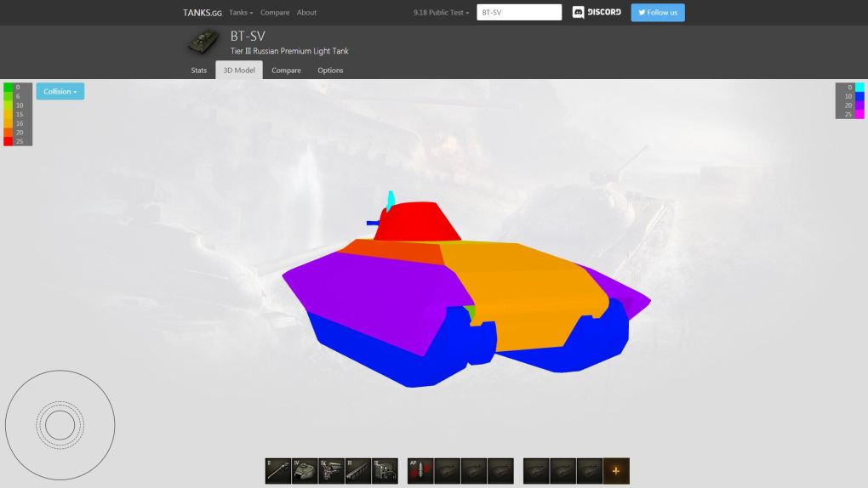Open the Collision mode dropdown

tap(60, 92)
